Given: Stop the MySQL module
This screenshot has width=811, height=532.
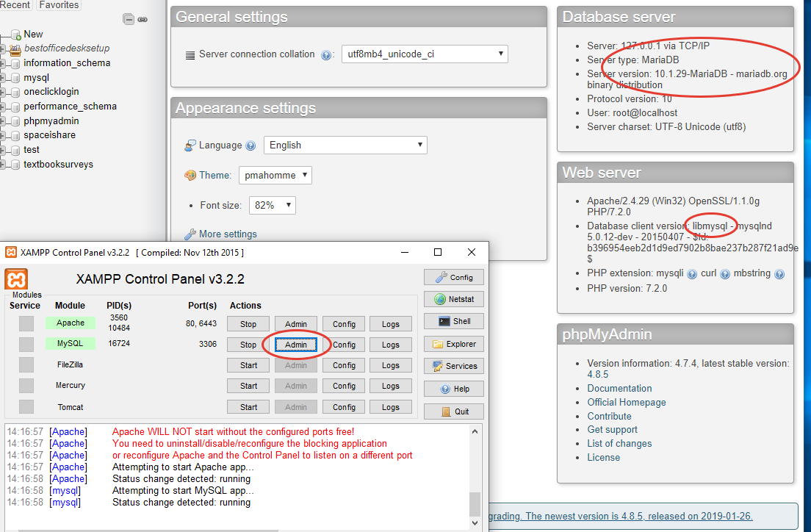Looking at the screenshot, I should (x=248, y=345).
